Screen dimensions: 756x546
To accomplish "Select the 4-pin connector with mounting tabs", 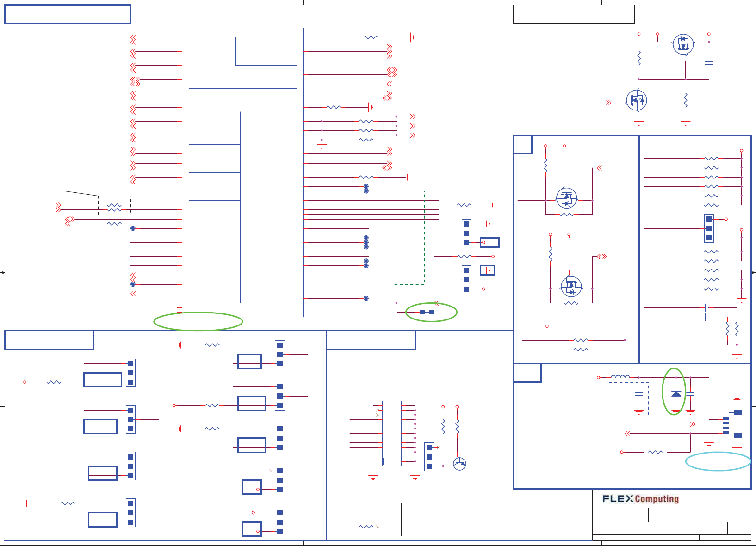I will [733, 424].
